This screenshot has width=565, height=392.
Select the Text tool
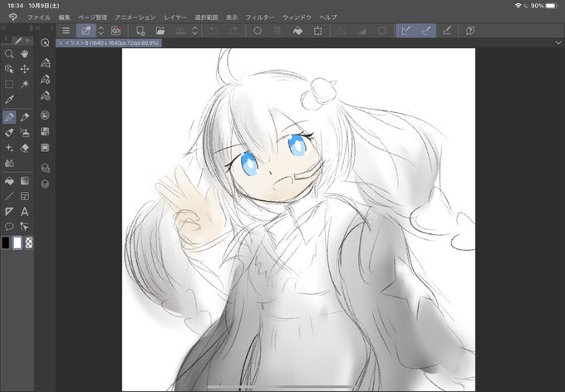pos(24,212)
